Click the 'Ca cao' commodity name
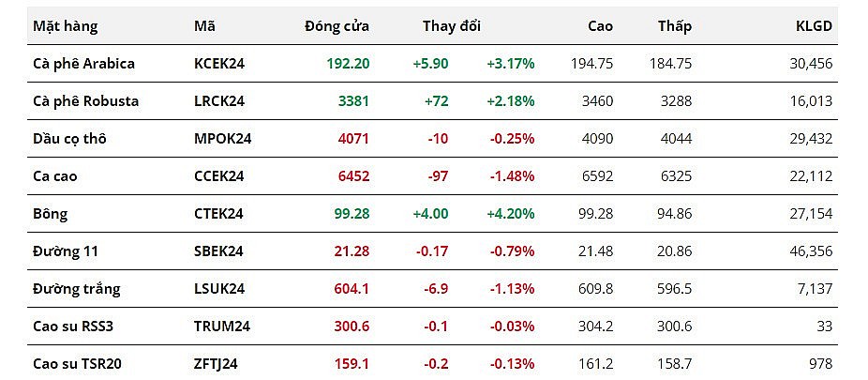The image size is (868, 380). (53, 176)
